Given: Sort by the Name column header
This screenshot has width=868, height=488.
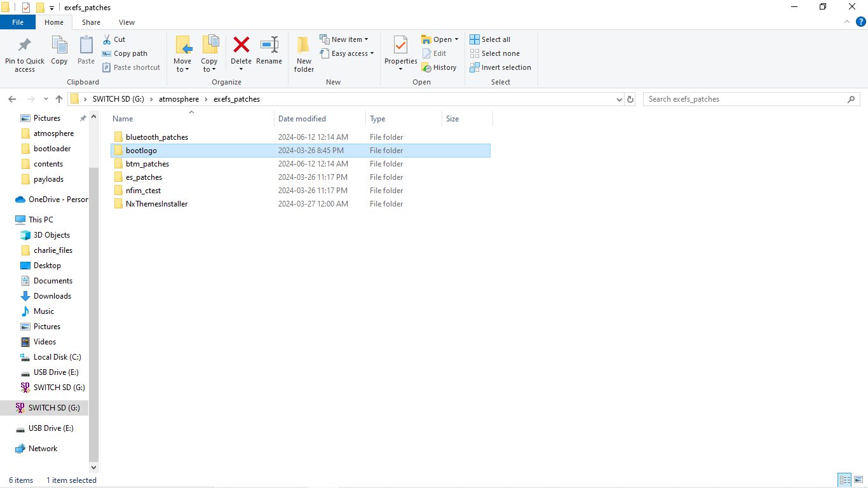Looking at the screenshot, I should click(123, 119).
